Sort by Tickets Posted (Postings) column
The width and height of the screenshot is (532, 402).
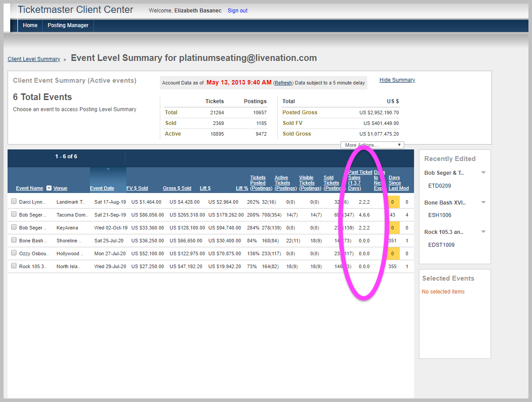[x=261, y=183]
